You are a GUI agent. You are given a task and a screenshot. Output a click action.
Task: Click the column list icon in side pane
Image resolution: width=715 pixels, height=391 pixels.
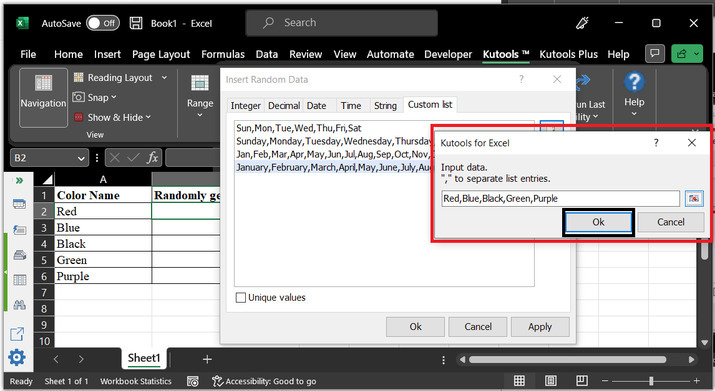pyautogui.click(x=20, y=280)
